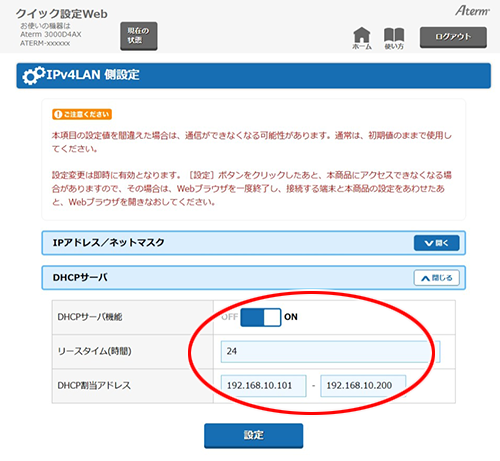Open the 現在の状態 status button
The height and width of the screenshot is (461, 500).
point(139,36)
